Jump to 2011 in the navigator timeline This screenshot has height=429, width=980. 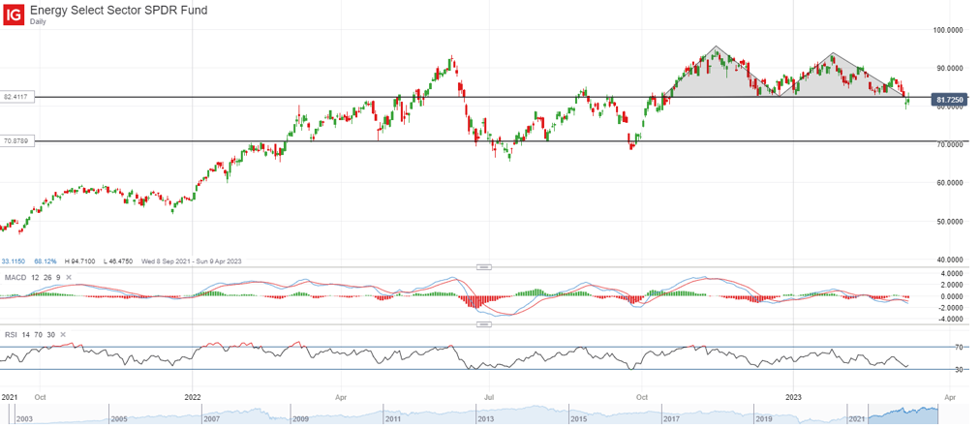[392, 417]
